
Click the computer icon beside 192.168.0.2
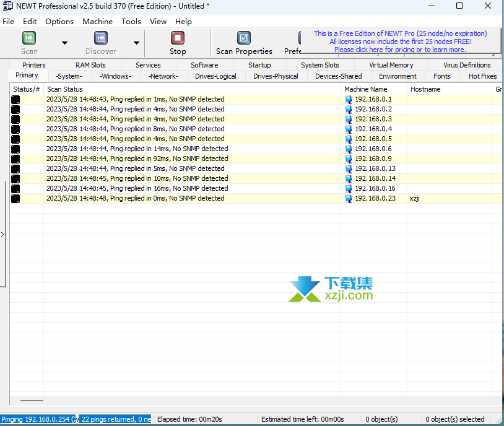click(349, 110)
